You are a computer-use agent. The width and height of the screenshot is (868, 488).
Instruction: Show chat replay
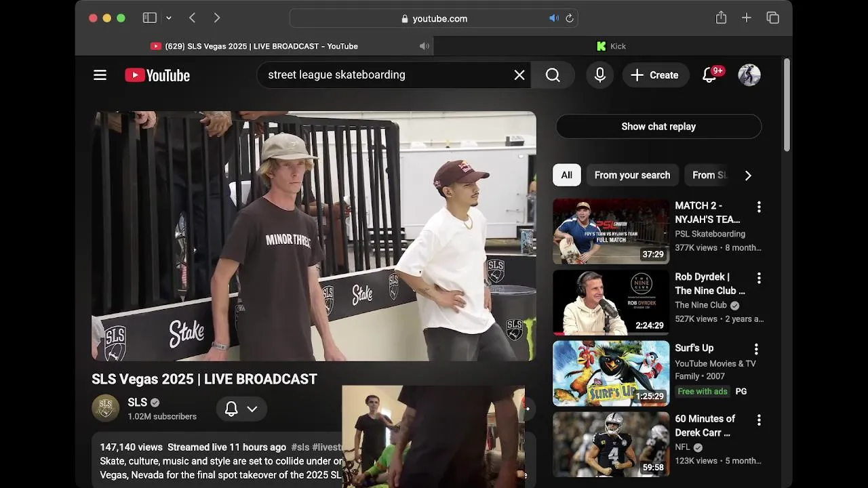[658, 127]
